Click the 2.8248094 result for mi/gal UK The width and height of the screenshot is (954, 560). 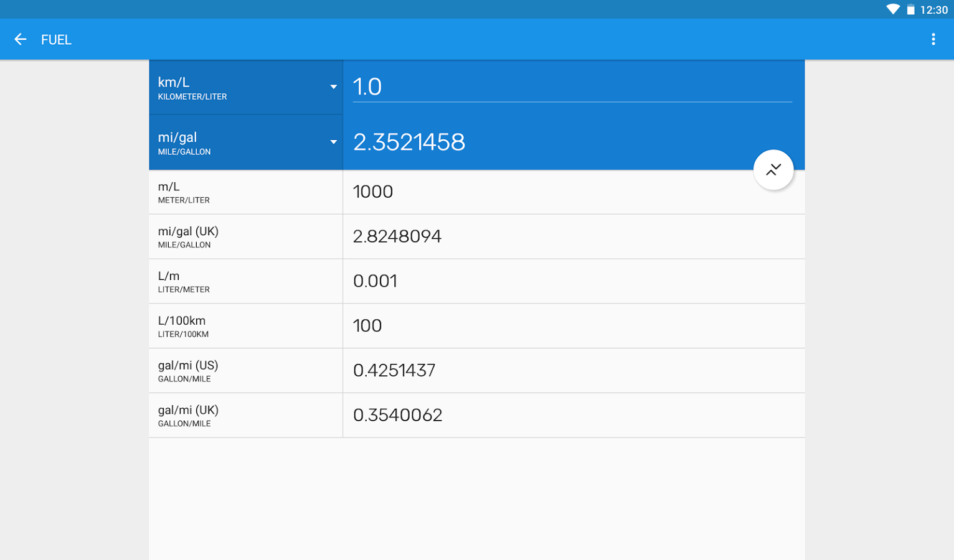[397, 236]
